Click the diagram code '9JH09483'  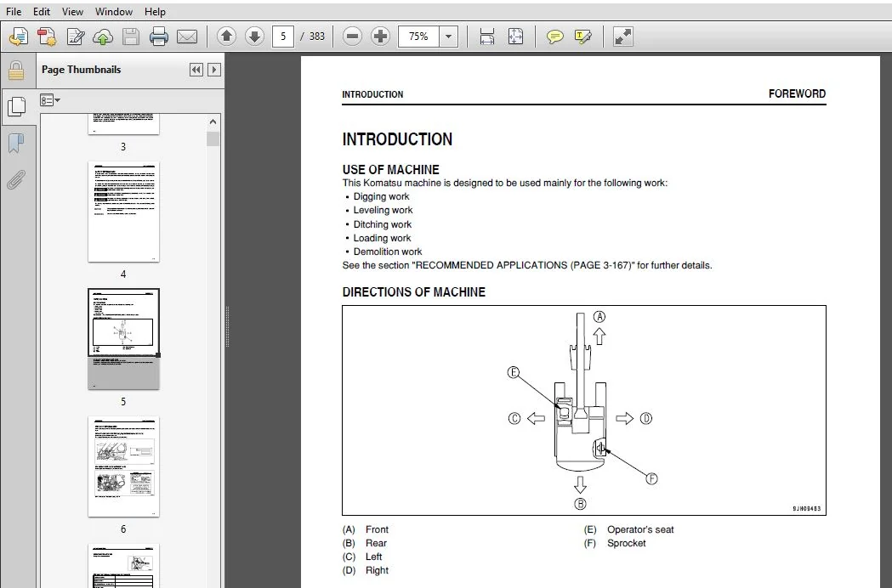click(x=807, y=509)
